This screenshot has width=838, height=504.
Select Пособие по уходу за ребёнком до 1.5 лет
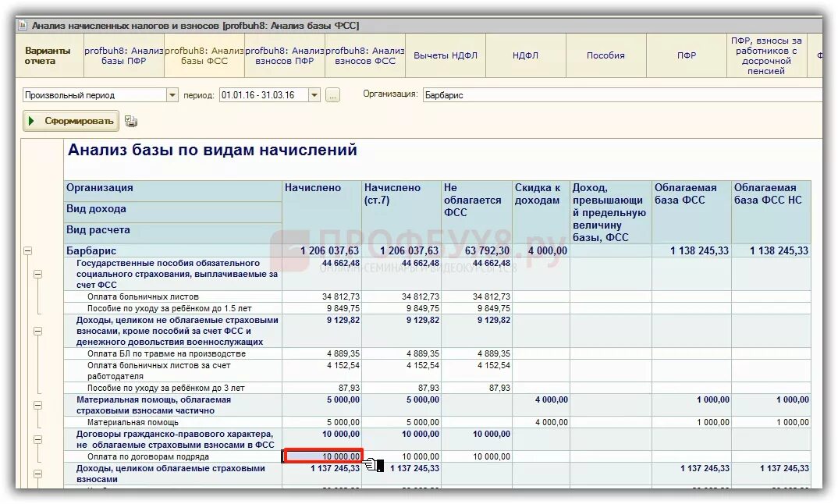(169, 308)
